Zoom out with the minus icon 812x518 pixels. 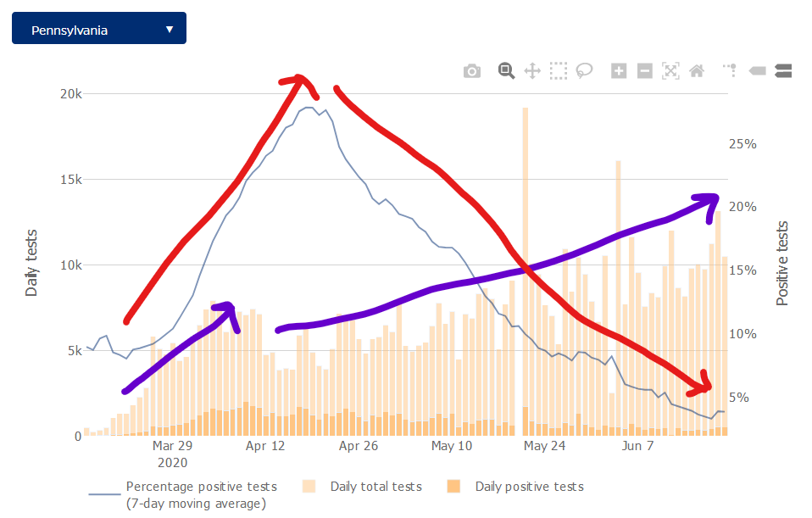click(645, 71)
